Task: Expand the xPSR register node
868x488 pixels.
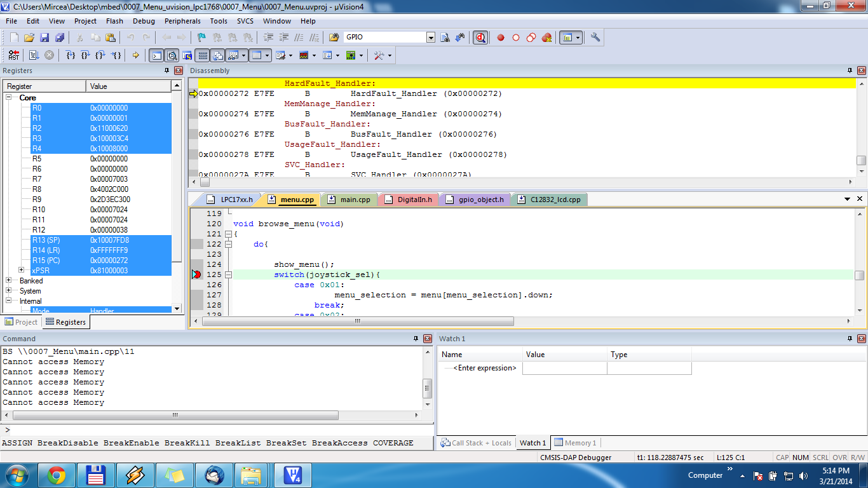Action: [x=22, y=270]
